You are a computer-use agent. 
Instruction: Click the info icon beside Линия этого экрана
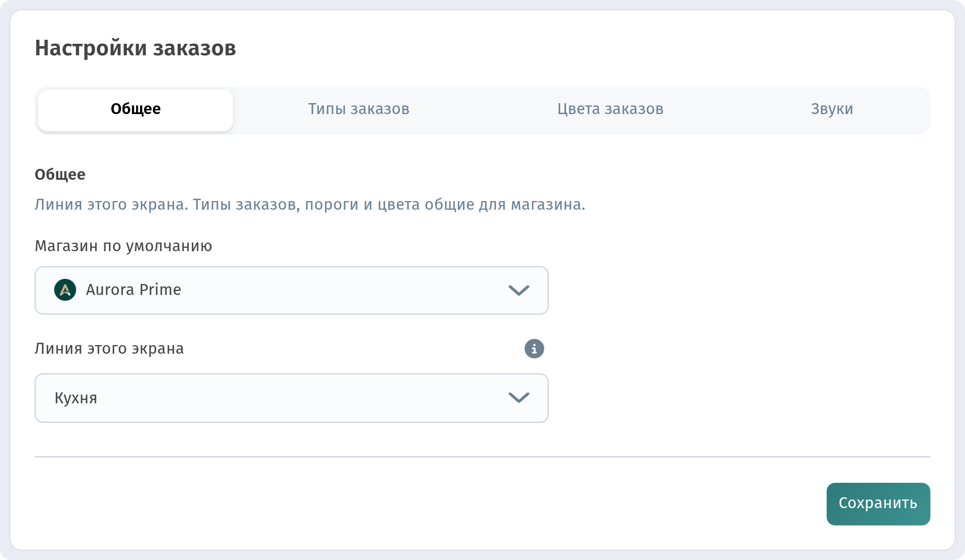534,349
